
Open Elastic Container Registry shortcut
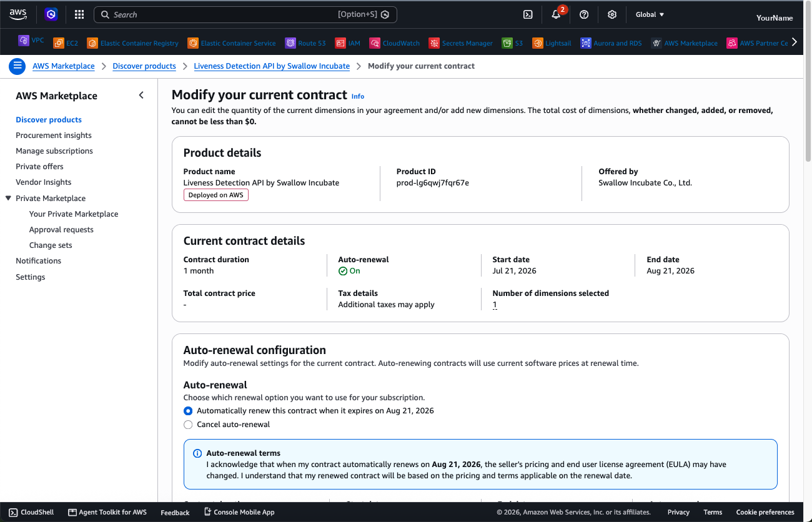pyautogui.click(x=132, y=43)
